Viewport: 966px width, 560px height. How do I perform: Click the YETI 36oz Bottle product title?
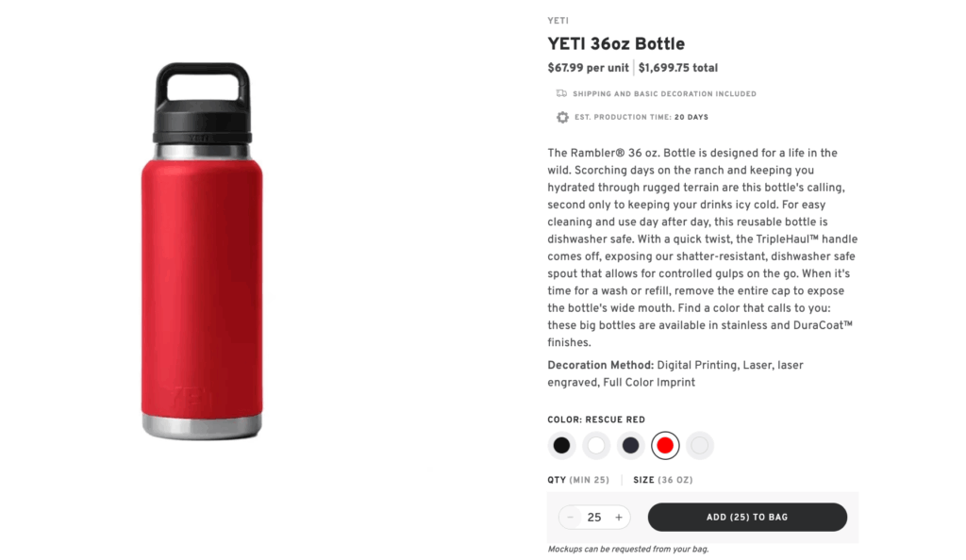615,43
